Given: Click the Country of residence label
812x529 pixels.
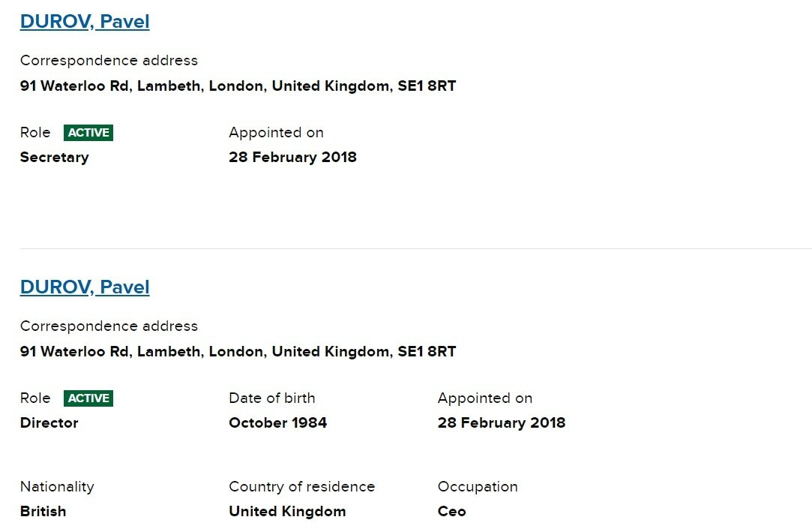Looking at the screenshot, I should tap(302, 486).
